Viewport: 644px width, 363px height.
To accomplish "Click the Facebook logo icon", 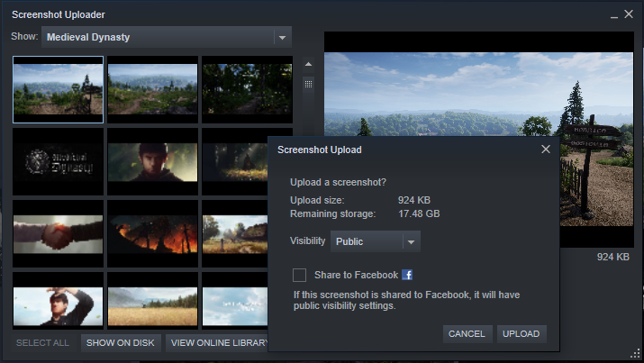I will [x=407, y=275].
